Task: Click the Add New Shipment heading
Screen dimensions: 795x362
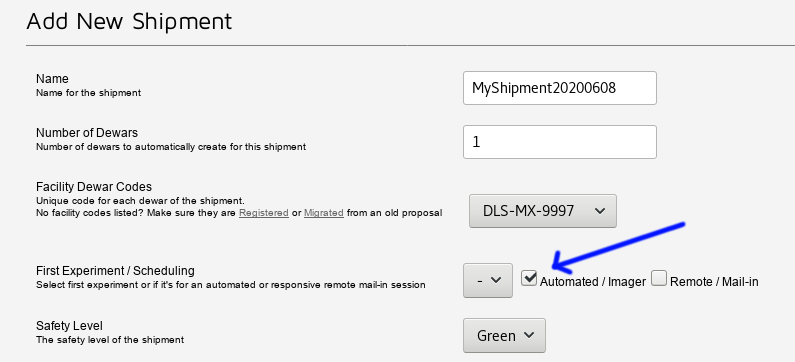Action: click(129, 22)
